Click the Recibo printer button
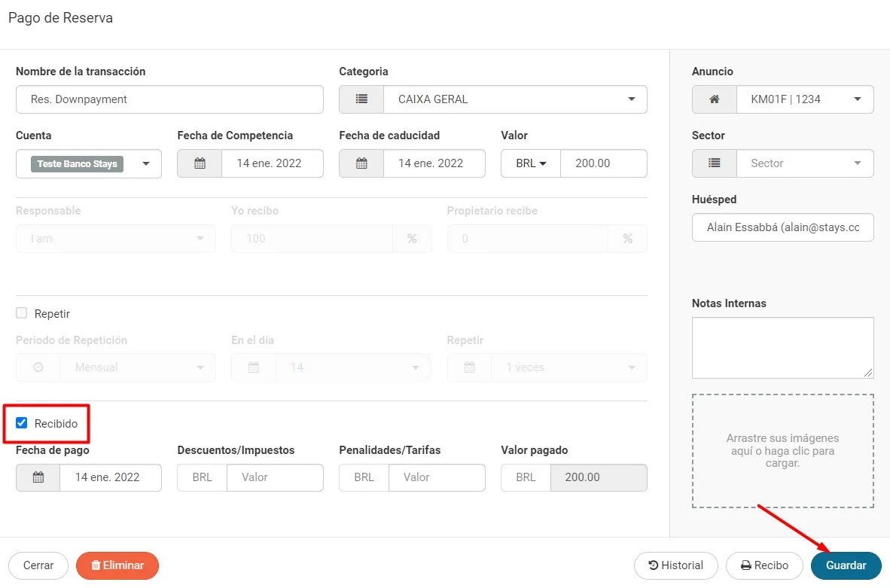This screenshot has width=890, height=588. coord(764,565)
